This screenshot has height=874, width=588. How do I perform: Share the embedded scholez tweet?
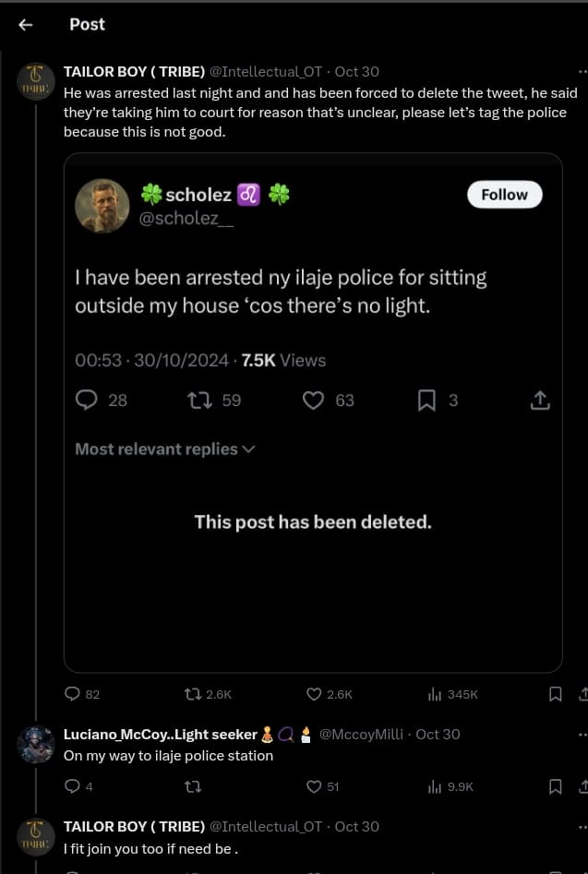click(540, 400)
